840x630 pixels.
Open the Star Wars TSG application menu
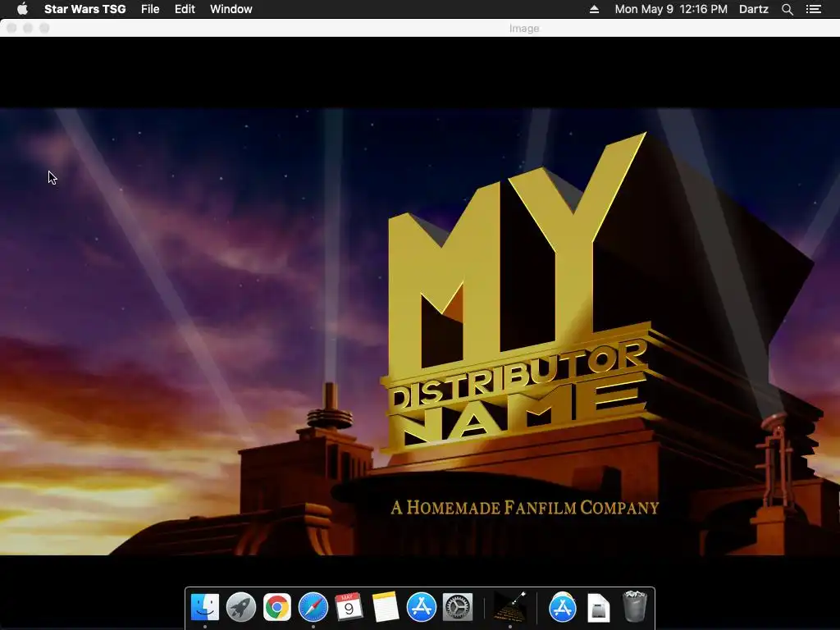(84, 9)
